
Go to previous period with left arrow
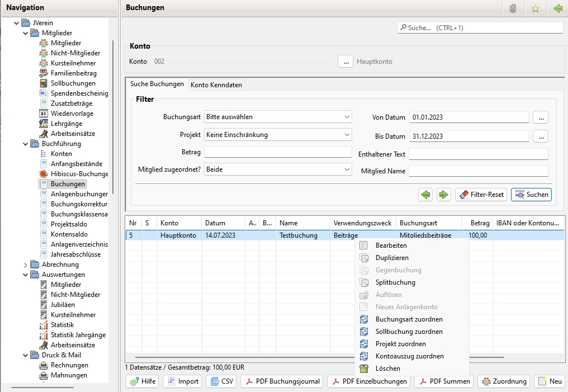point(425,195)
